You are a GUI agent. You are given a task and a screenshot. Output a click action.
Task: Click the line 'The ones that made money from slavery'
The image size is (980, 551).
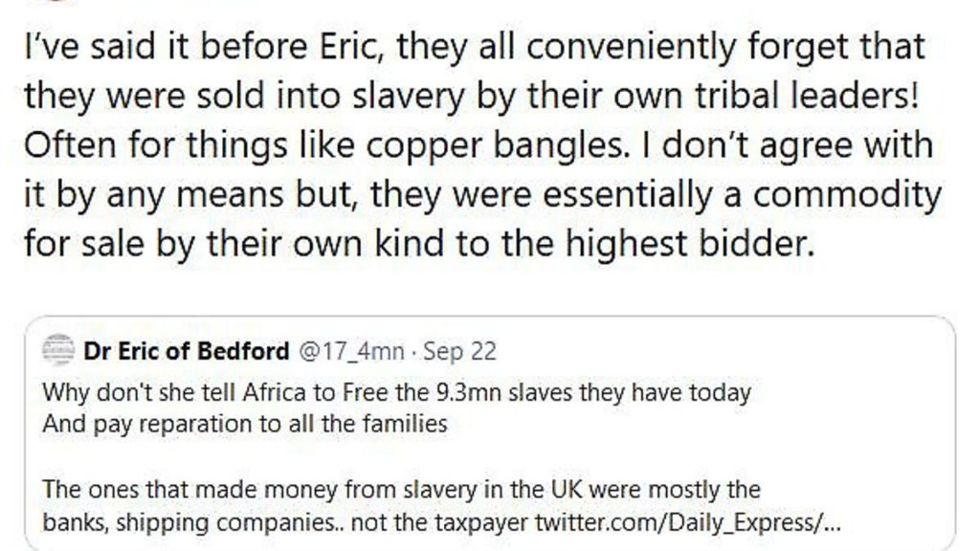pos(401,489)
